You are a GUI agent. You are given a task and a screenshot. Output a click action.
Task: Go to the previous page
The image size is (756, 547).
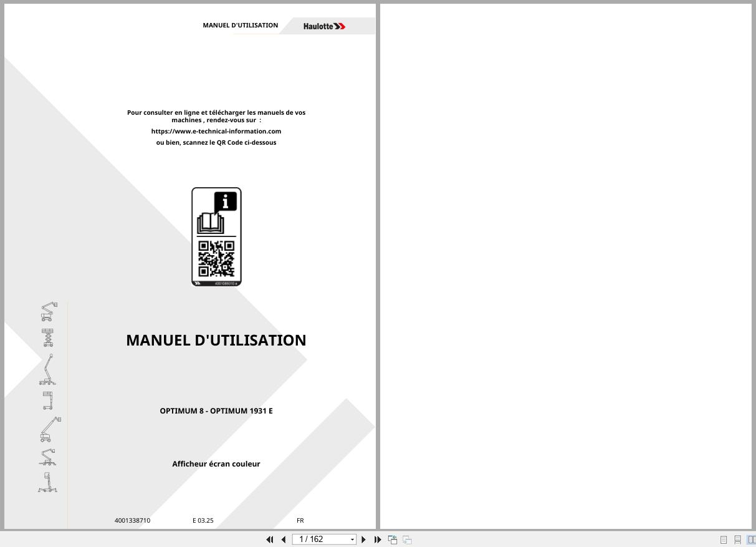point(284,540)
